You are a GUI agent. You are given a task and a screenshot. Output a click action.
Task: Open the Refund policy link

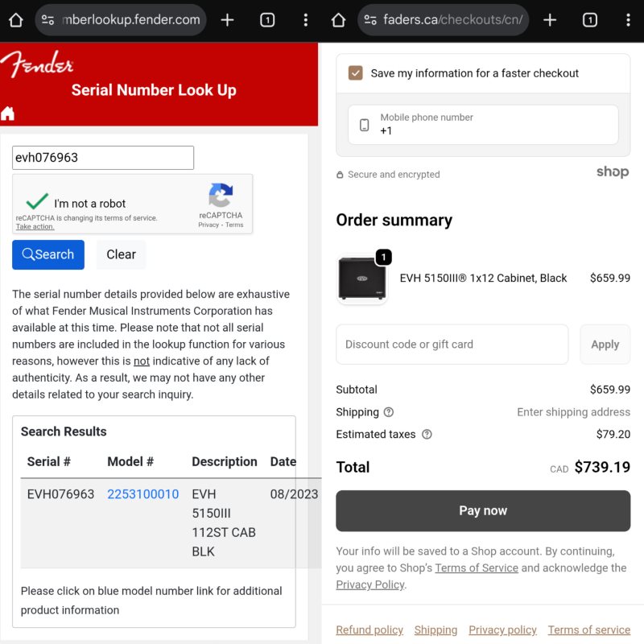369,630
